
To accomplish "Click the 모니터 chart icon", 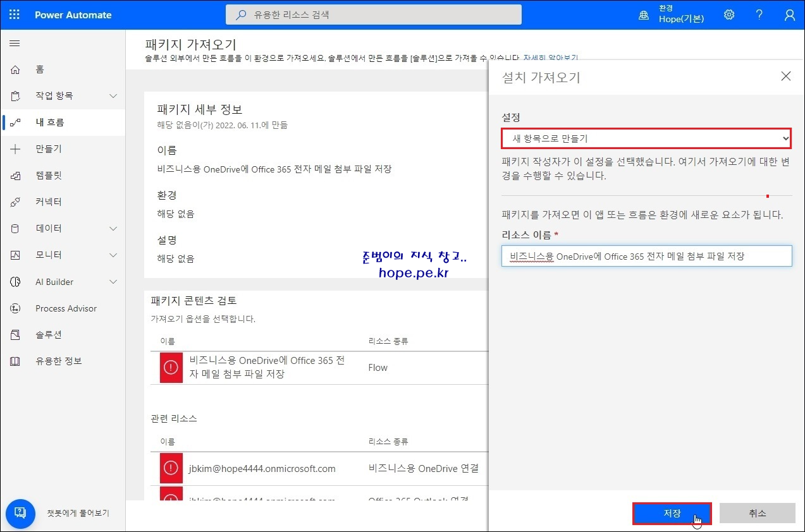I will 15,255.
